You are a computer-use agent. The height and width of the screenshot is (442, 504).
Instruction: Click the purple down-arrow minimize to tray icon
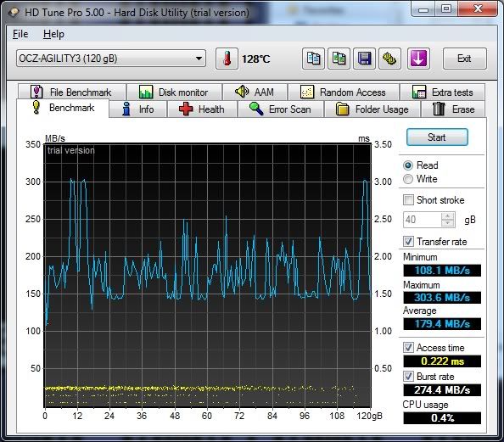418,59
